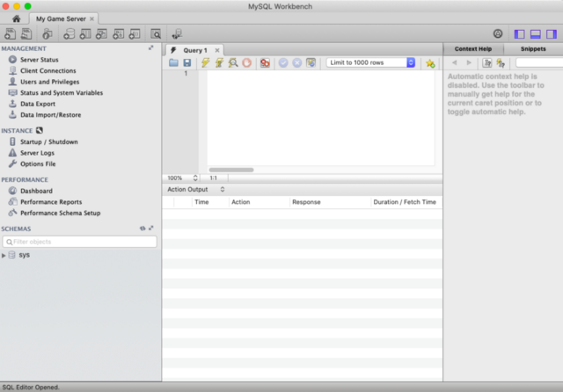The image size is (563, 392).
Task: Add query to favorites star icon
Action: (430, 63)
